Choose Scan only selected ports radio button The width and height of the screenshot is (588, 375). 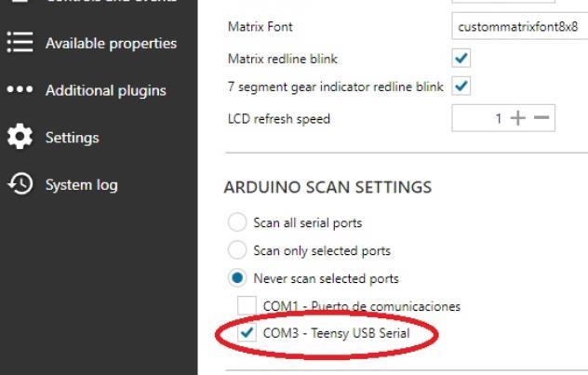(237, 250)
